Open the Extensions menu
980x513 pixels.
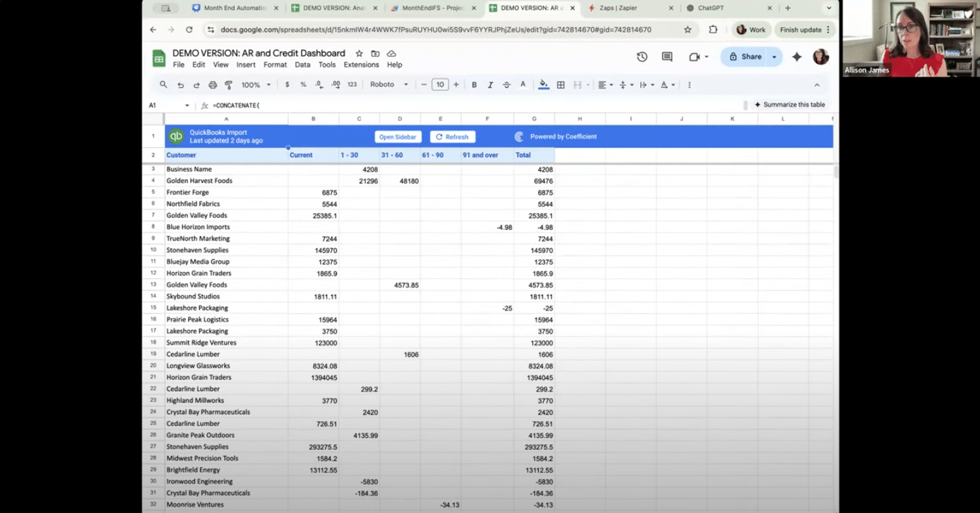[x=361, y=65]
